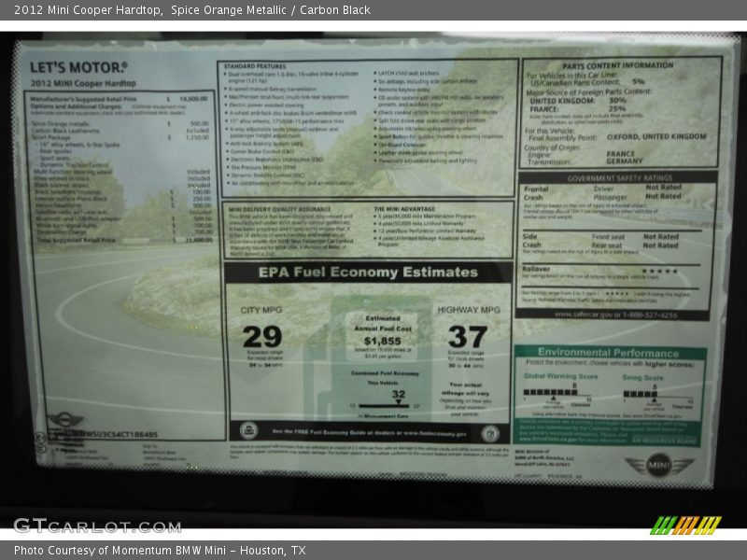Click the highway MPG value 37
The height and width of the screenshot is (560, 747).
(468, 337)
